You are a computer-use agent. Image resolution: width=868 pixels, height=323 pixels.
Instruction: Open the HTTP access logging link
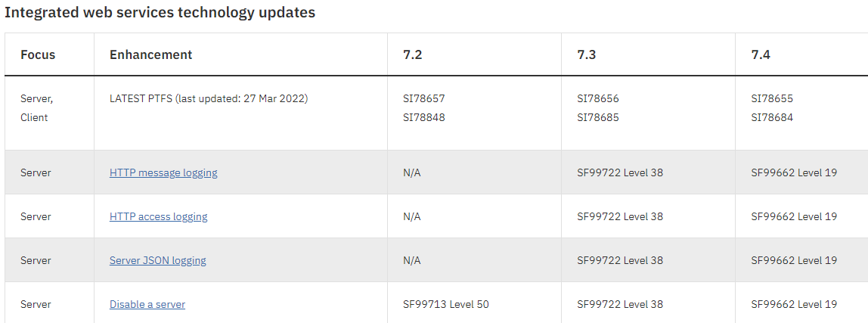pos(158,216)
